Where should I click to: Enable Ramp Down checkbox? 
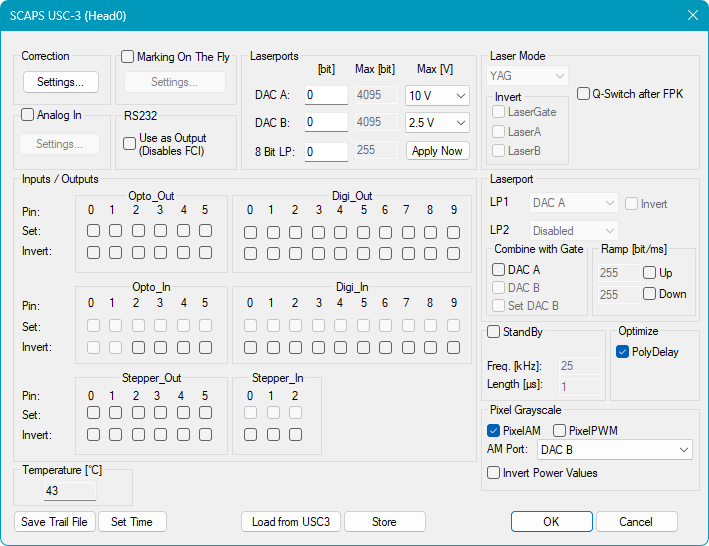649,294
